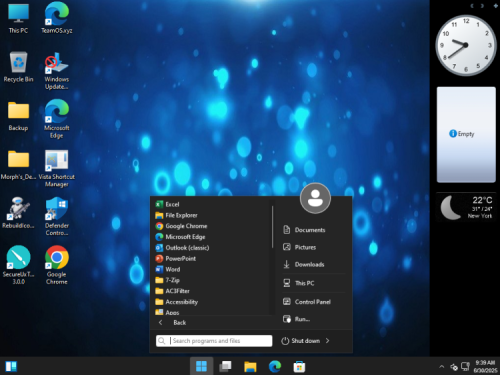This screenshot has width=500, height=375.
Task: Launch Google Chrome desktop shortcut
Action: pos(57,265)
